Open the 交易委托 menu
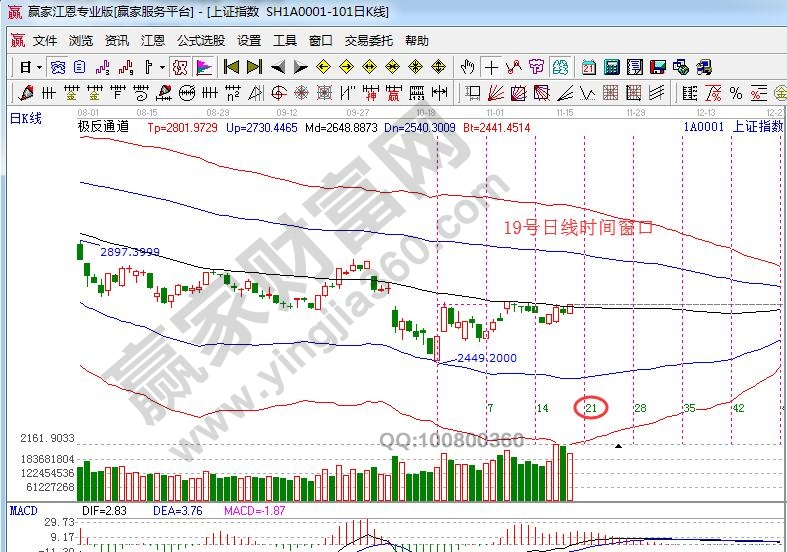The height and width of the screenshot is (552, 787). [369, 41]
